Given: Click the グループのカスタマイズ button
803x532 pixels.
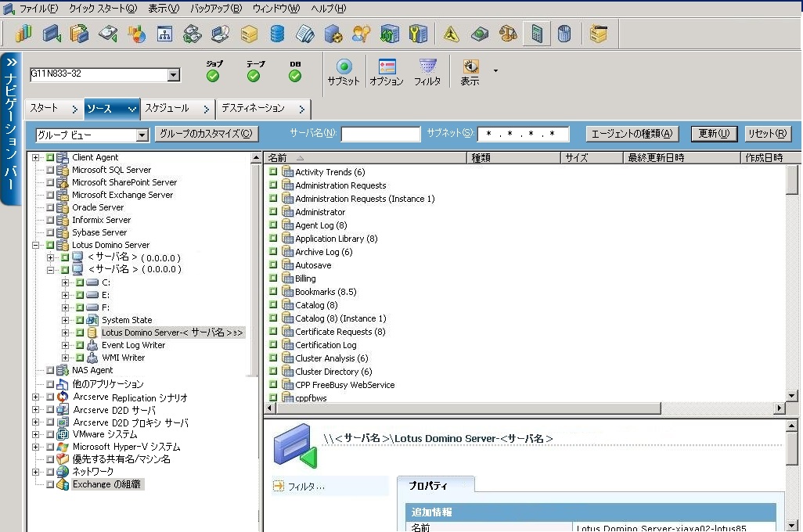Looking at the screenshot, I should (x=207, y=134).
